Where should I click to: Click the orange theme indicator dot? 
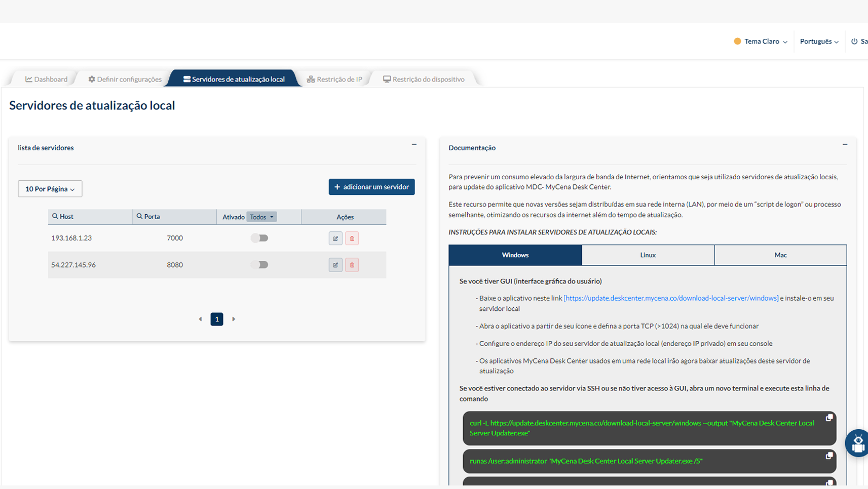(x=737, y=42)
